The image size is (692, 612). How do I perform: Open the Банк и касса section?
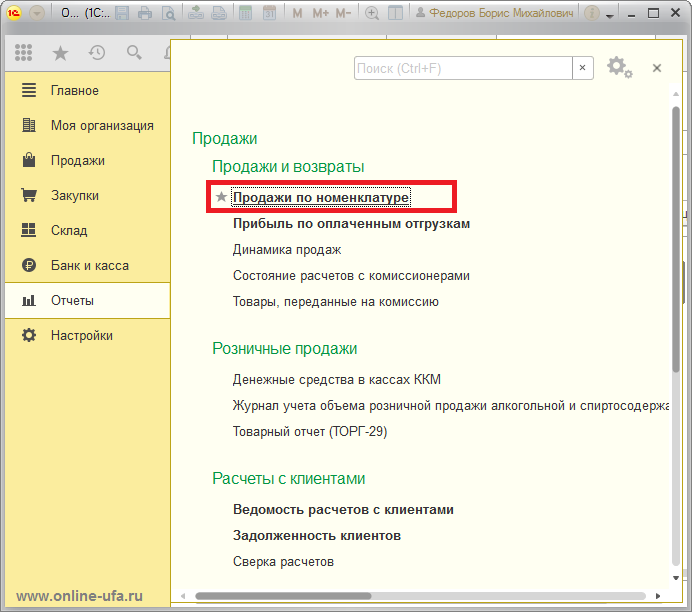click(88, 265)
